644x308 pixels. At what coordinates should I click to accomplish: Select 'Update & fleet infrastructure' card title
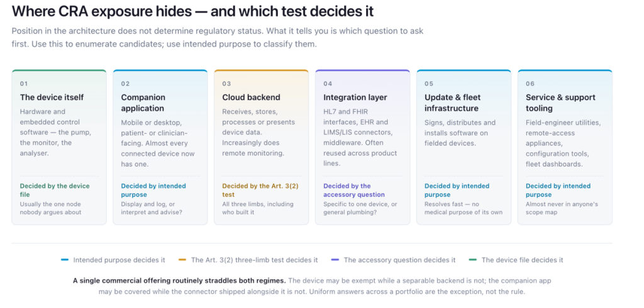pyautogui.click(x=452, y=102)
